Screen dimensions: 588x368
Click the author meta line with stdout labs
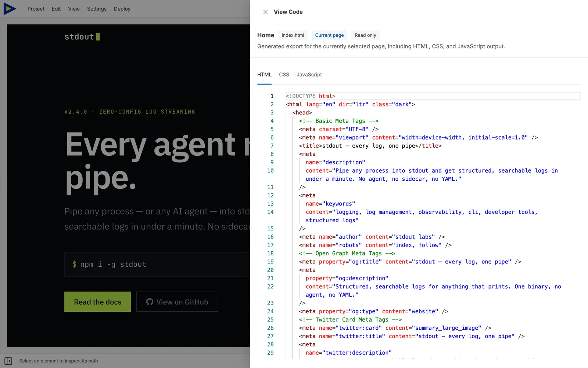click(x=372, y=237)
